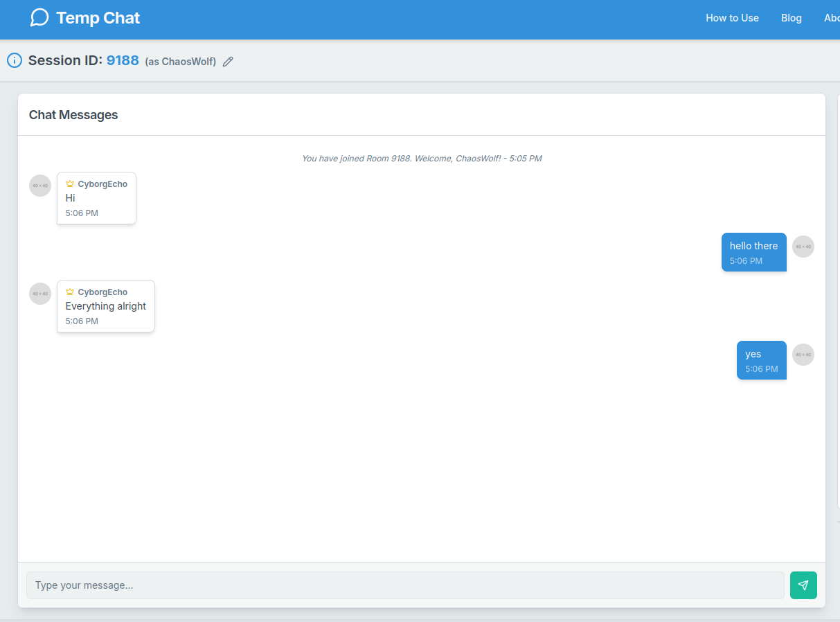Image resolution: width=840 pixels, height=622 pixels.
Task: Click the room join welcome notice
Action: pos(421,158)
